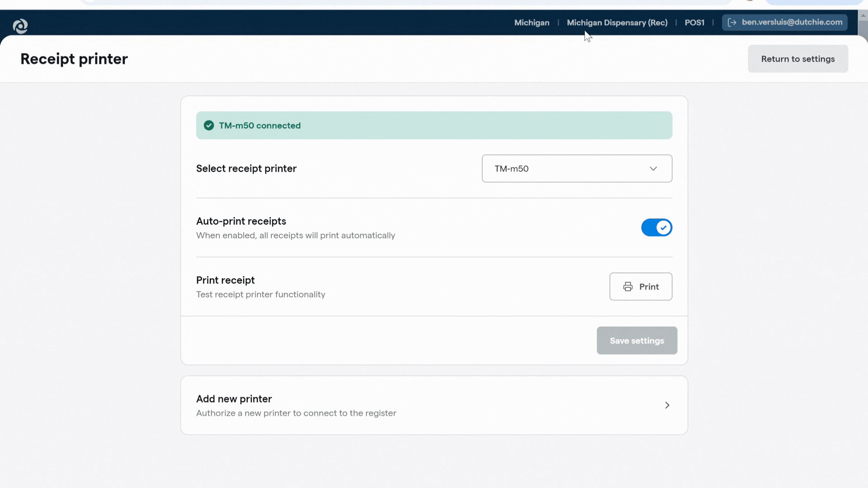Click the Auto-print receipts label
This screenshot has height=488, width=868.
[241, 221]
